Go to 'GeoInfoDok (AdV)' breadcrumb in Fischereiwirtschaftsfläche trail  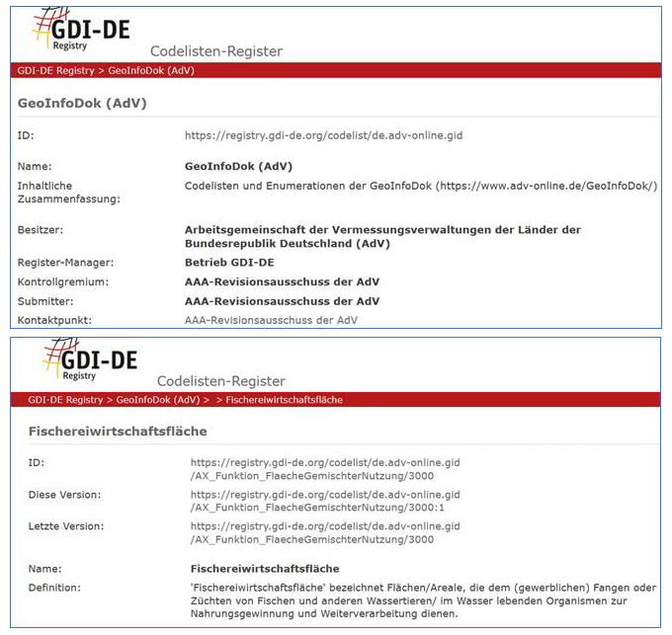point(158,400)
